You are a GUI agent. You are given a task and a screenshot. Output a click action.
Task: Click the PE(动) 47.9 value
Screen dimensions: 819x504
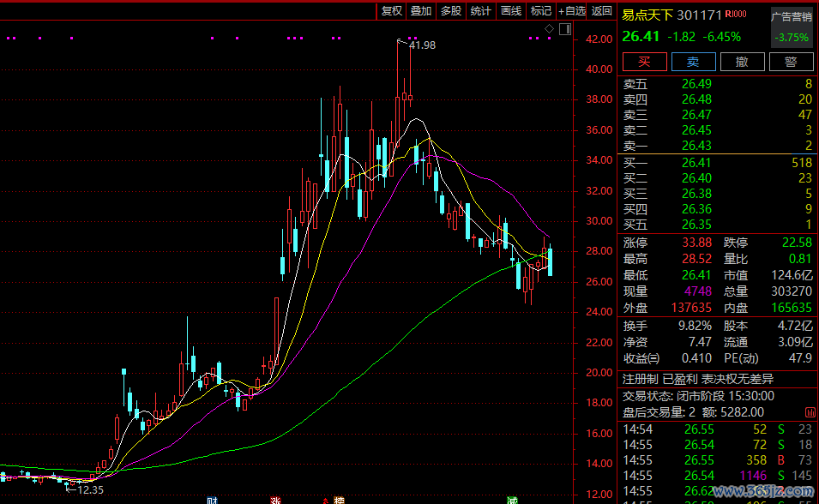point(801,358)
